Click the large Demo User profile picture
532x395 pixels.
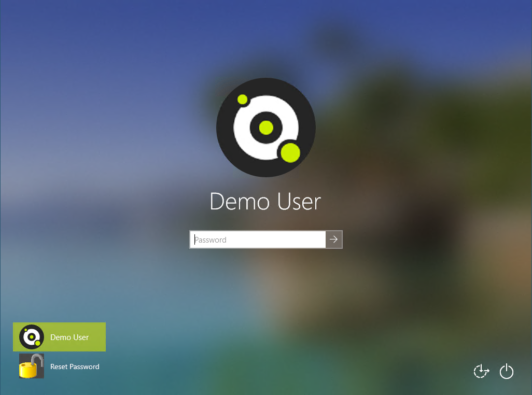266,128
